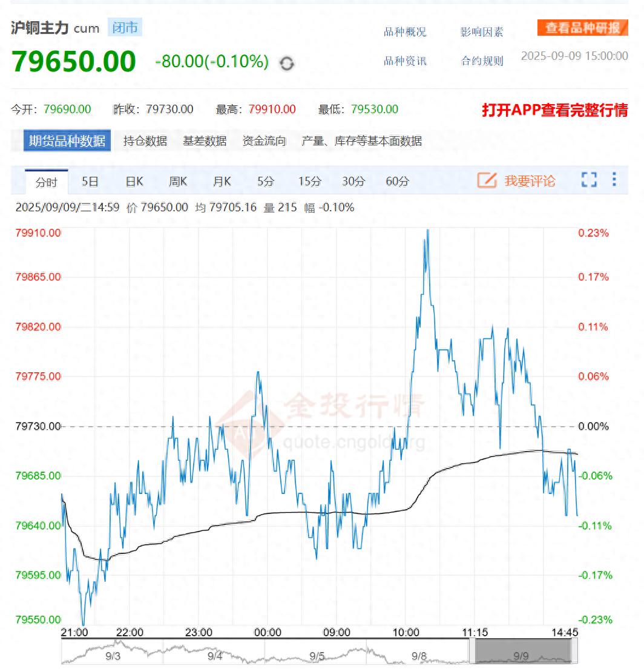Select the 月K monthly chart
This screenshot has width=644, height=672.
222,180
